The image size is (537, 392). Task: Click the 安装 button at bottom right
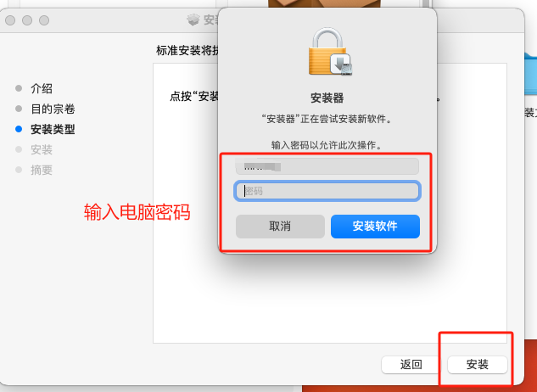coord(477,365)
